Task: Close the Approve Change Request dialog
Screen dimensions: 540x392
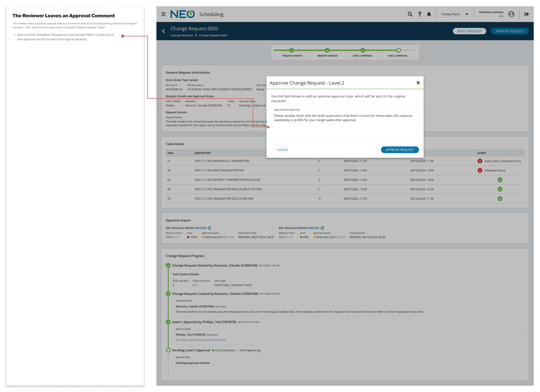Action: coord(418,83)
